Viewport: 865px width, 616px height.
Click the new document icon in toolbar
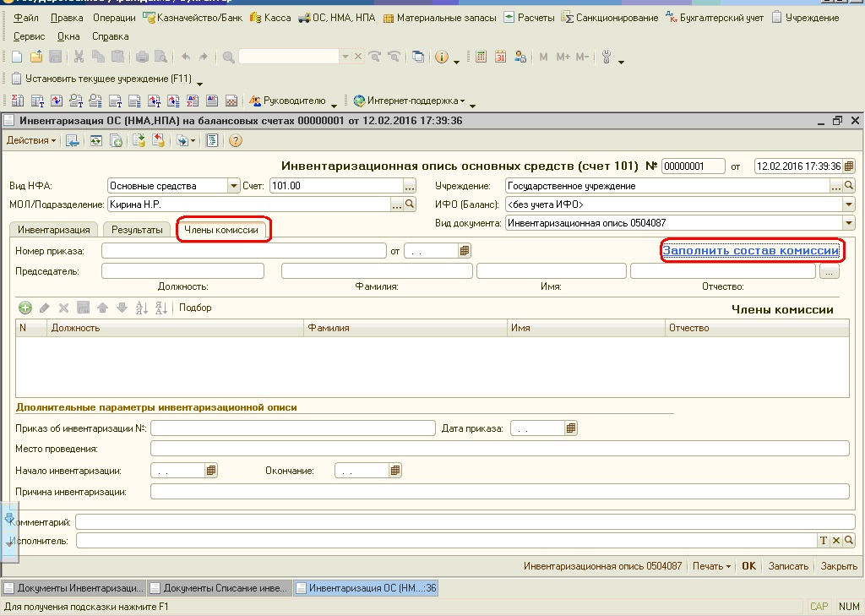point(17,57)
